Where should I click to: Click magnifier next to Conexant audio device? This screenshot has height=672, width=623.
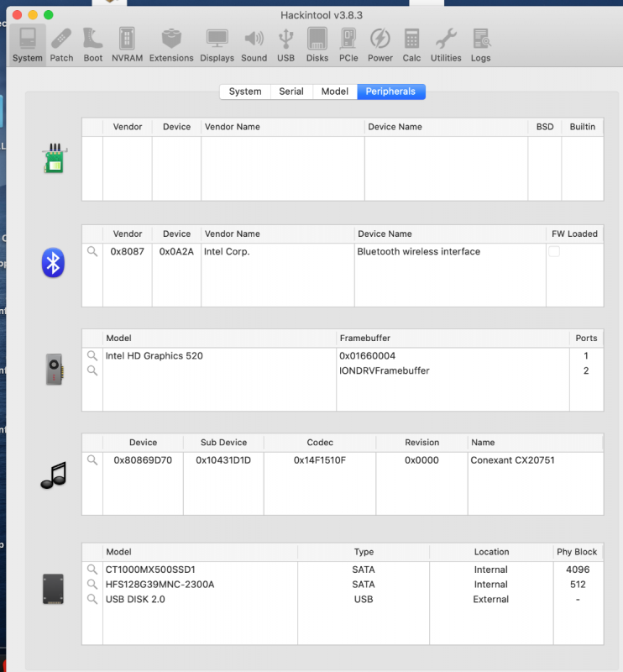tap(92, 460)
